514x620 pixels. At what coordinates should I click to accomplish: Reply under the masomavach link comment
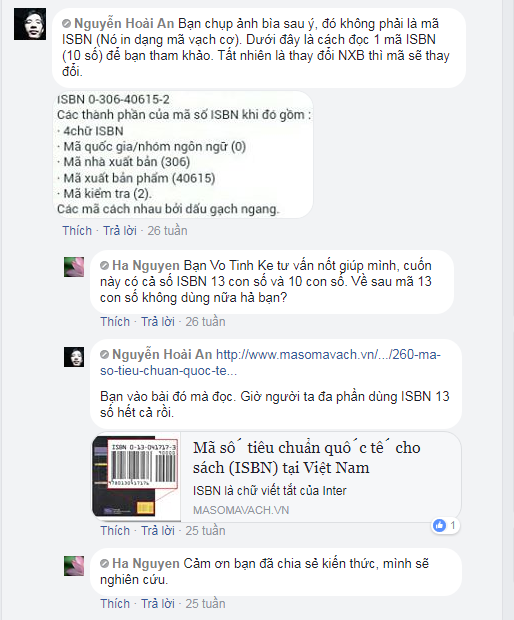click(158, 530)
